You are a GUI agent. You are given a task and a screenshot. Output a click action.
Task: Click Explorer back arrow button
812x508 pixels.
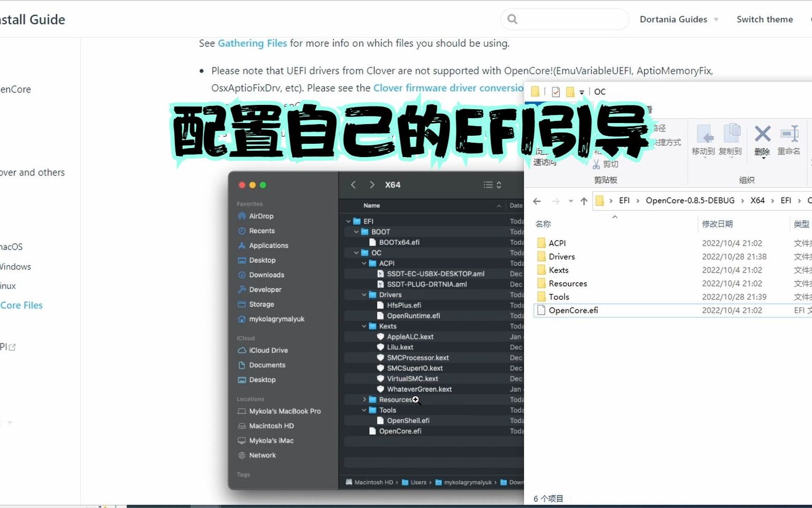537,201
